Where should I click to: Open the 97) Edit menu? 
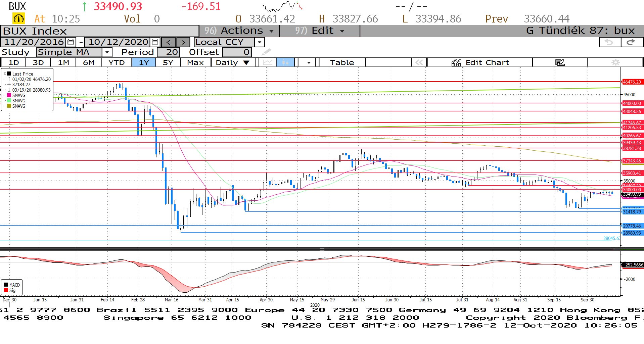[x=320, y=31]
